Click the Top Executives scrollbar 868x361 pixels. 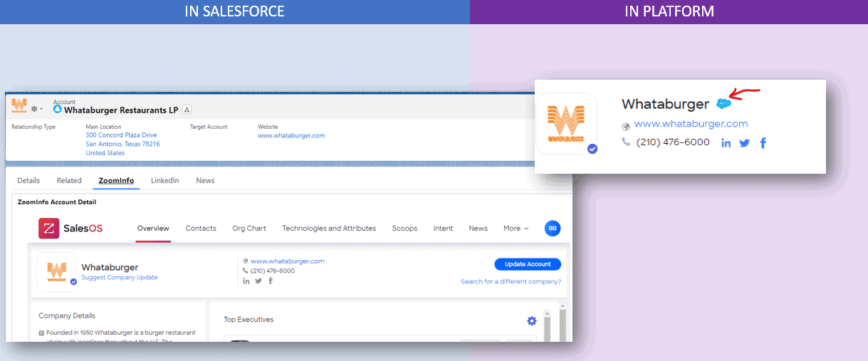click(x=547, y=325)
